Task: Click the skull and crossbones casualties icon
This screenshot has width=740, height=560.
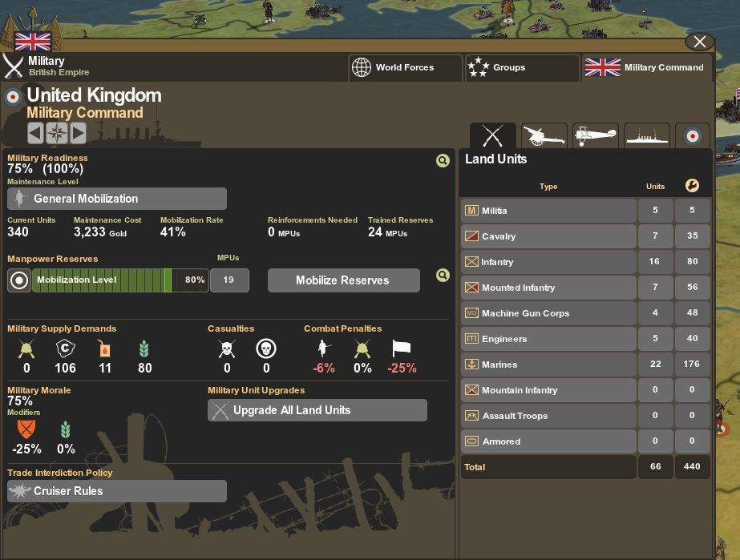Action: coord(227,348)
